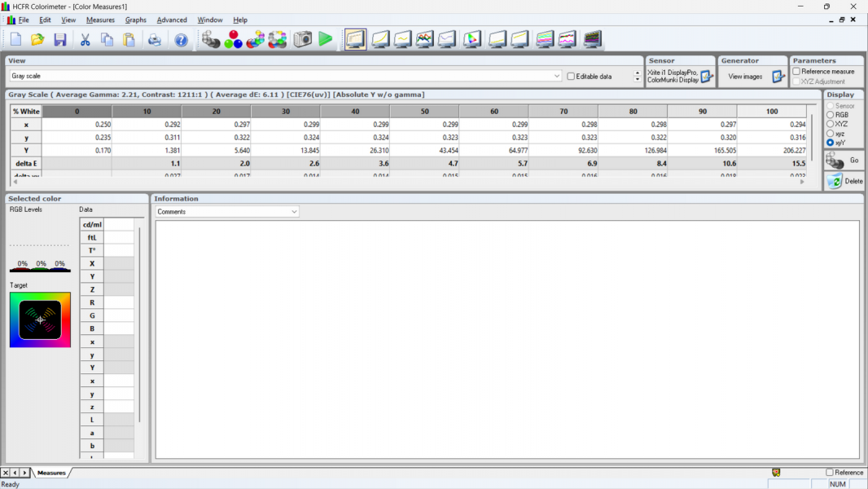Click the Print icon in toolbar
The image size is (868, 489).
155,40
